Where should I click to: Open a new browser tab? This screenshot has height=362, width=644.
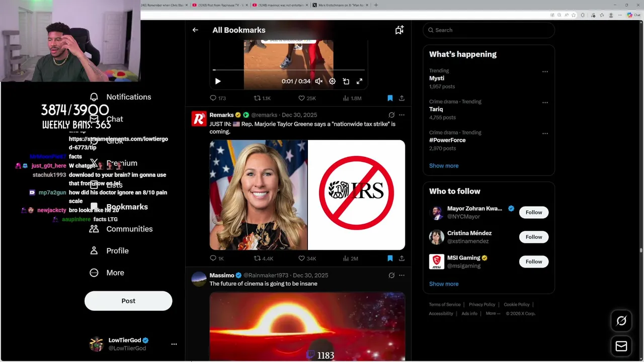[376, 5]
